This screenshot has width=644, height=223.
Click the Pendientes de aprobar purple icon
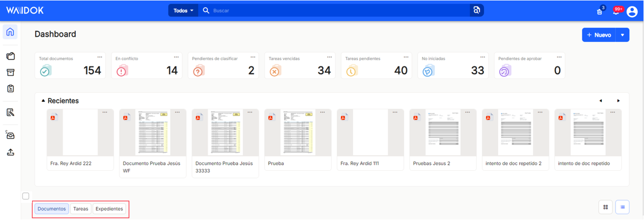505,71
